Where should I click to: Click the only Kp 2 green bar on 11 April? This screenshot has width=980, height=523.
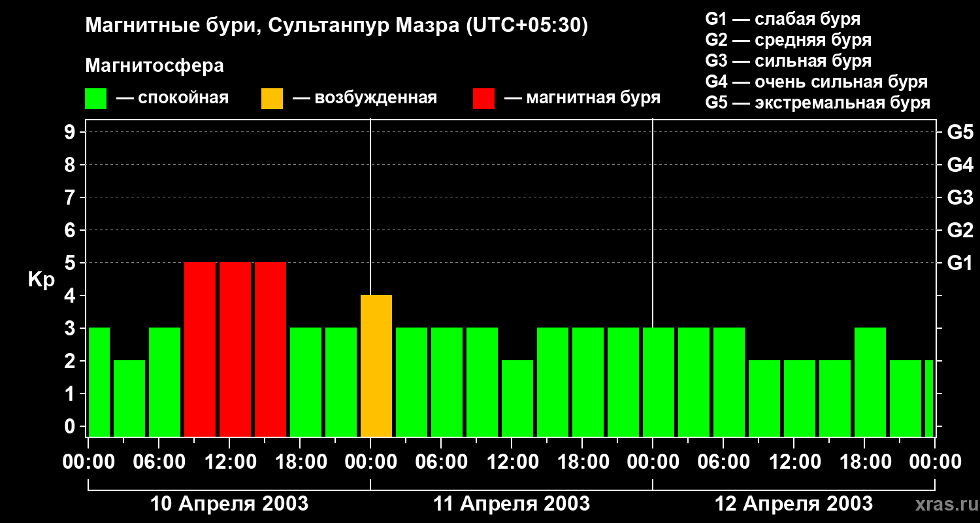(517, 399)
